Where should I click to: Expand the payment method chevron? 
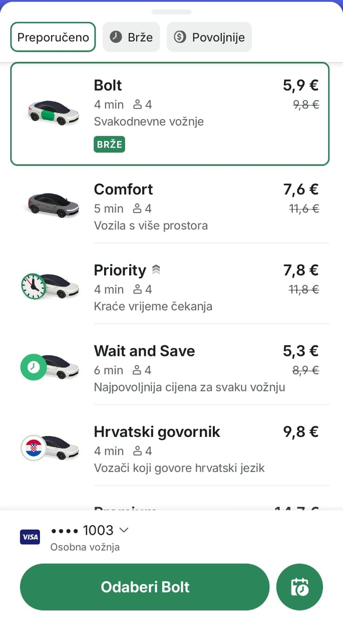point(124,530)
